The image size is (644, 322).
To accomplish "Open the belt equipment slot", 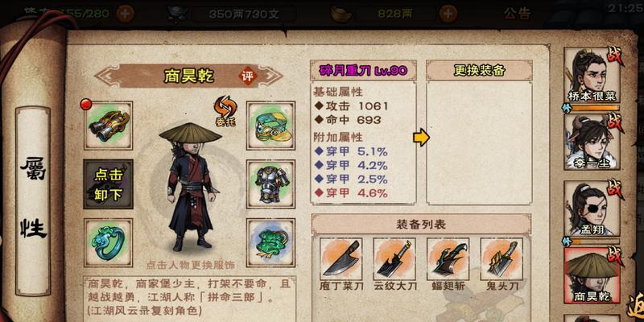I will 270,126.
